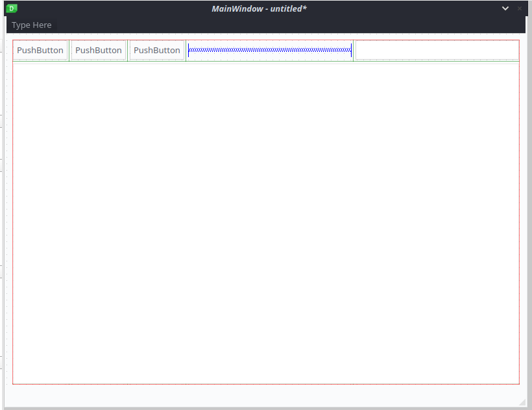
Task: Click the 'Type Here' menu placeholder
Action: pyautogui.click(x=31, y=25)
